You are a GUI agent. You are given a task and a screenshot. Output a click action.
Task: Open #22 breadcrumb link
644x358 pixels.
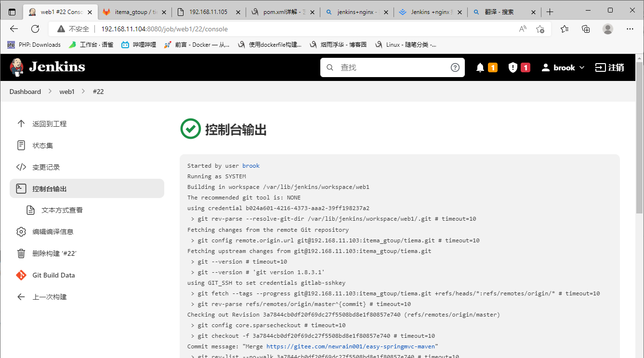98,92
